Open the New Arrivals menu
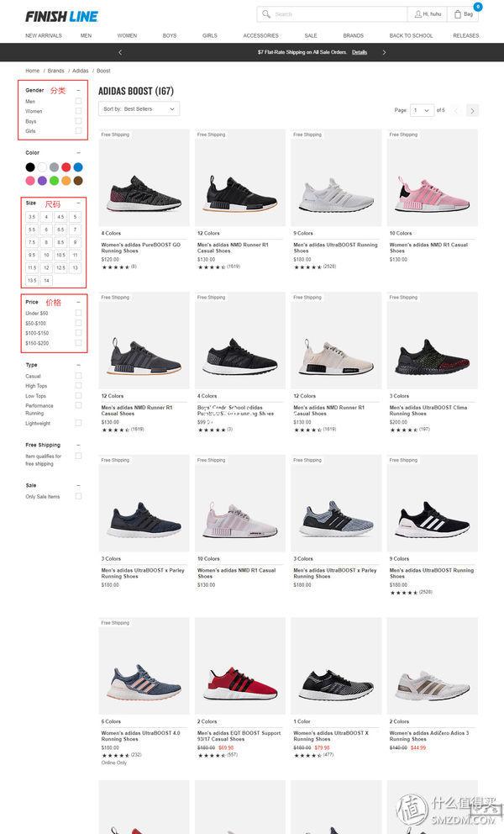504x834 pixels. click(x=44, y=35)
